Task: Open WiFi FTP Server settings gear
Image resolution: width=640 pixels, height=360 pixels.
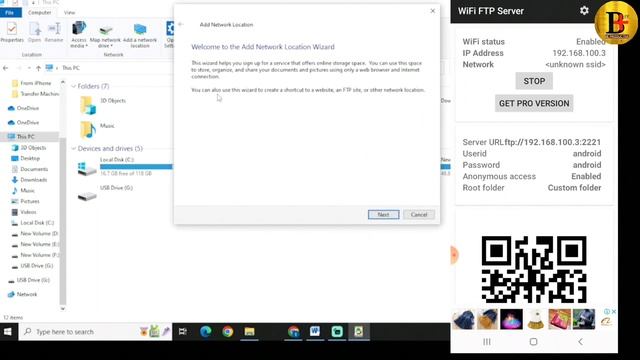Action: click(584, 11)
